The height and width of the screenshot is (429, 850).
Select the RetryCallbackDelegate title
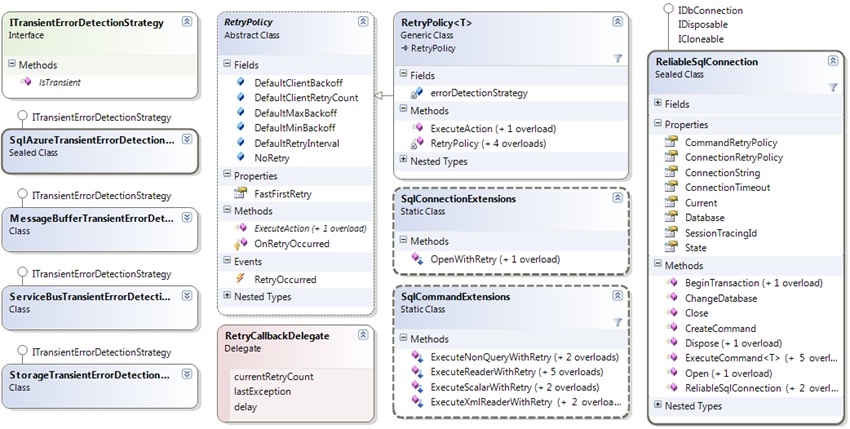[x=277, y=336]
